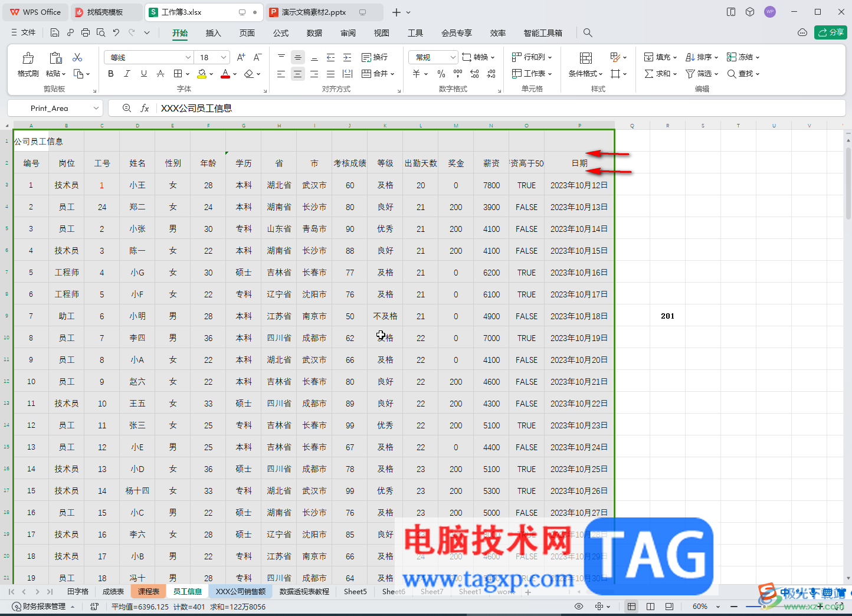852x616 pixels.
Task: Decrease font size with the A- icon
Action: click(x=257, y=57)
